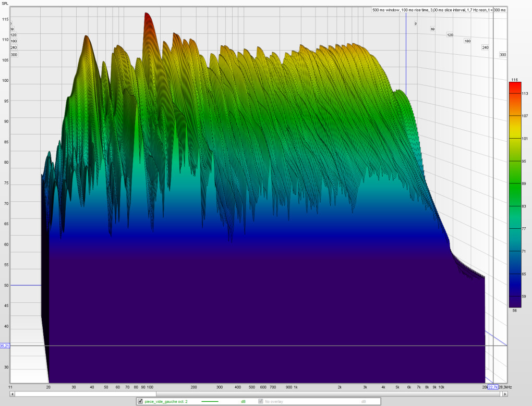This screenshot has width=532, height=406.
Task: Click the SPL axis title
Action: [x=5, y=4]
